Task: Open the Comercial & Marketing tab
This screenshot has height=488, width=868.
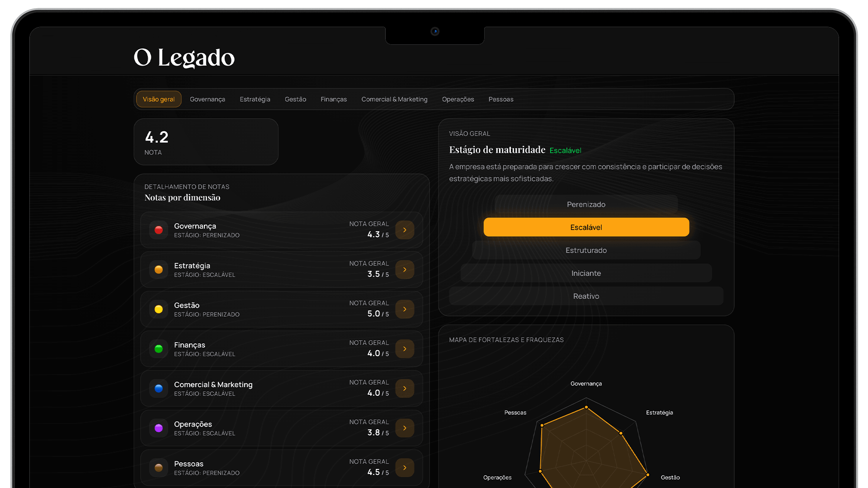Action: point(394,99)
